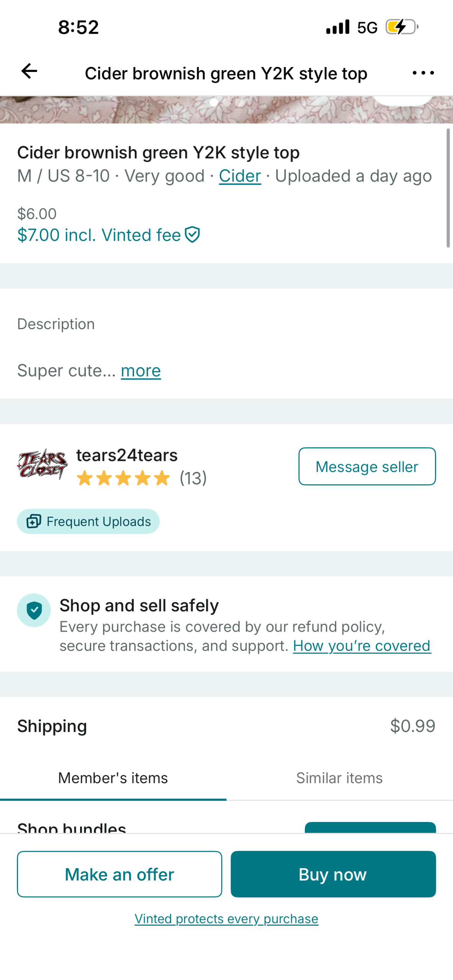The width and height of the screenshot is (453, 980).
Task: Switch to Similar items tab
Action: (339, 778)
